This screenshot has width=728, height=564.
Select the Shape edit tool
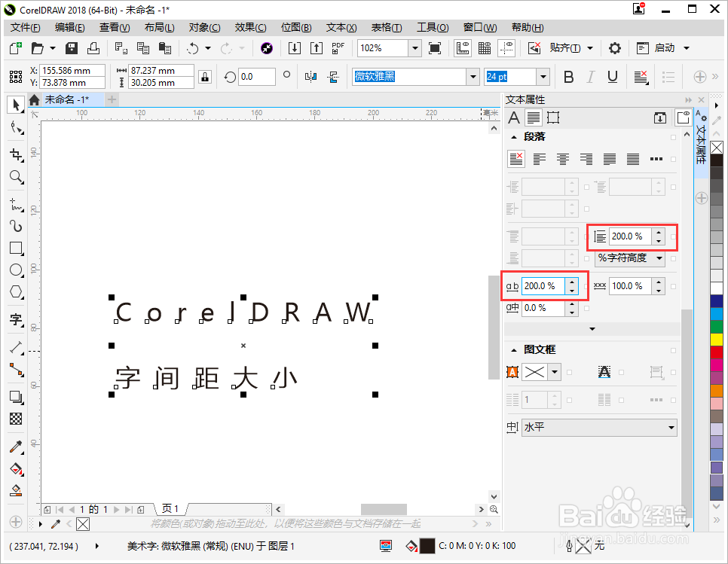(x=16, y=127)
